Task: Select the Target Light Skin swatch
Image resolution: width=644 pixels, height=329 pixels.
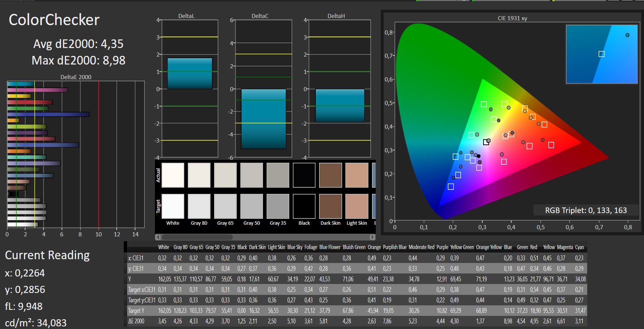Action: (357, 206)
